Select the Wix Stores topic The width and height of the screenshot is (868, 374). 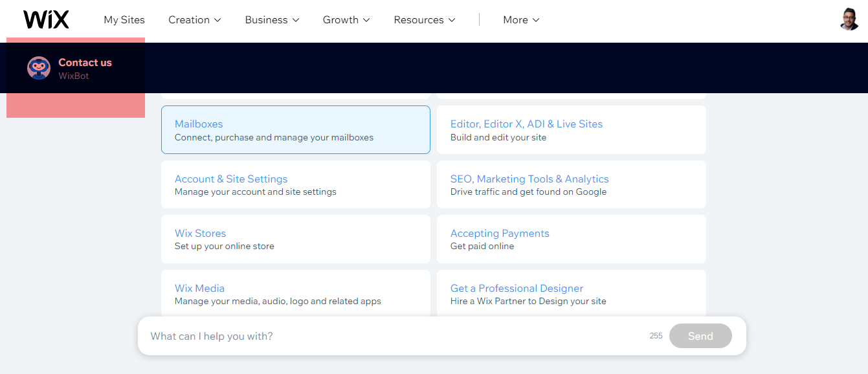(x=295, y=239)
